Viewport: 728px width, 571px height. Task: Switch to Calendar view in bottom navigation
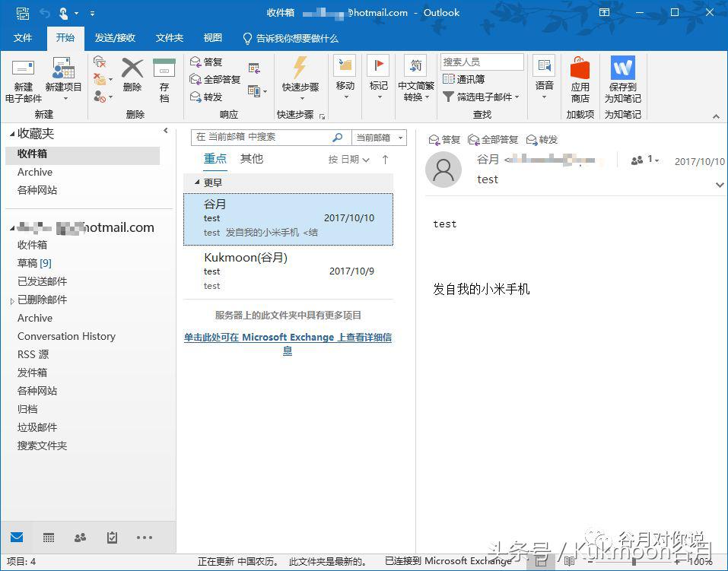48,538
